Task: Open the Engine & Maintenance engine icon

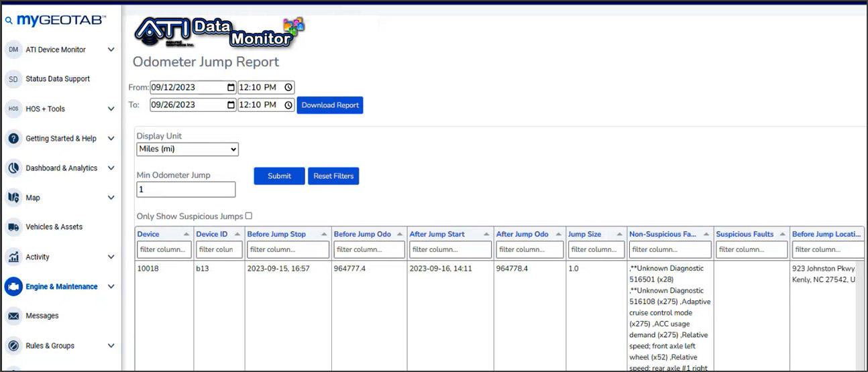Action: pos(13,287)
